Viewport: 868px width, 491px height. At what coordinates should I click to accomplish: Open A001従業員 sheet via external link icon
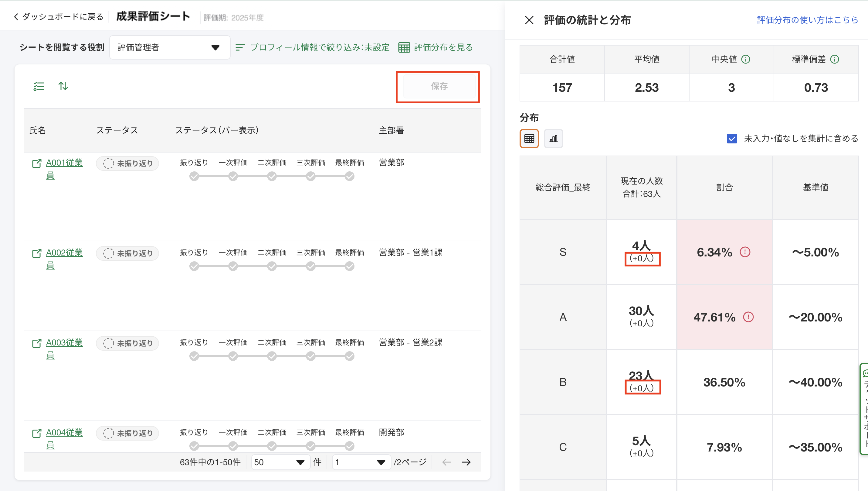[x=36, y=163]
